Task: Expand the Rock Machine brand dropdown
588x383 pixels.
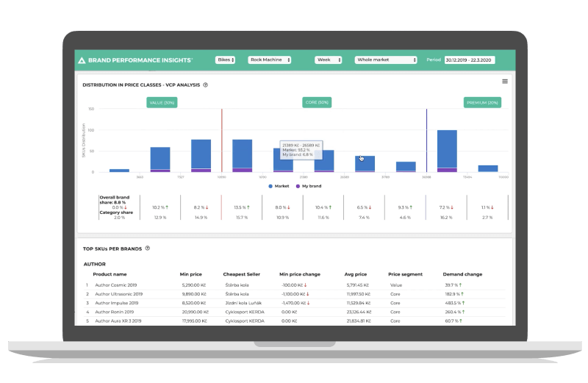Action: (269, 60)
